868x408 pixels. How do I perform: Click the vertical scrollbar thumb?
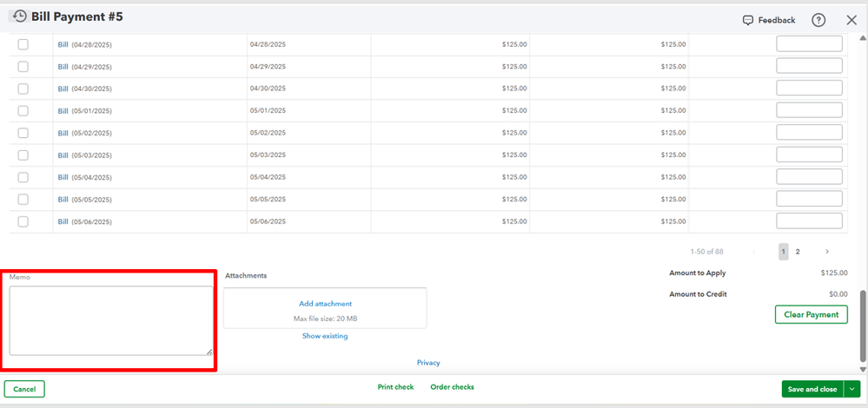(x=863, y=325)
